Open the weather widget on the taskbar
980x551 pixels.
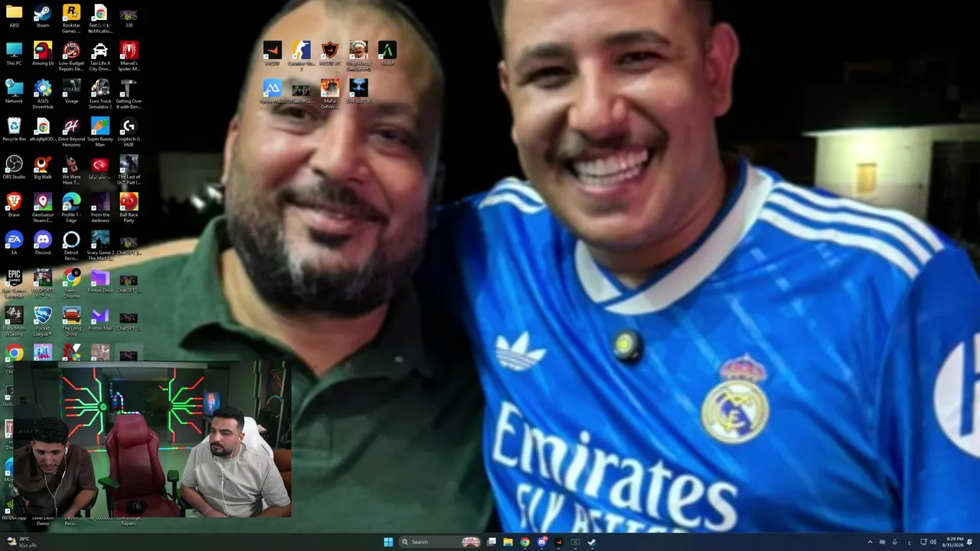(x=21, y=542)
